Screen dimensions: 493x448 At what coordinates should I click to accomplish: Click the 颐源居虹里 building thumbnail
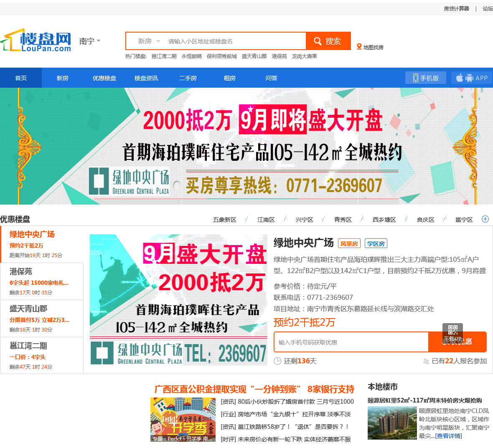[x=392, y=423]
